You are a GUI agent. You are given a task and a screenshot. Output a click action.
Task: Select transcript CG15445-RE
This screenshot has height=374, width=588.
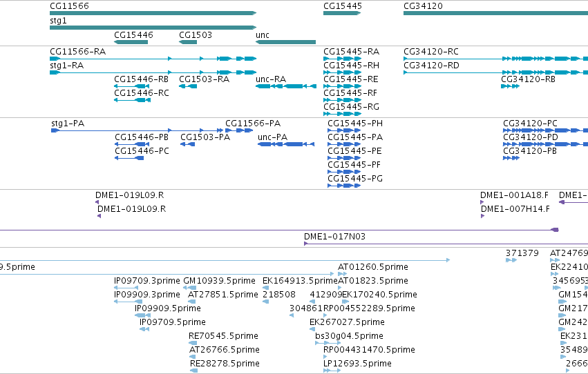point(342,86)
